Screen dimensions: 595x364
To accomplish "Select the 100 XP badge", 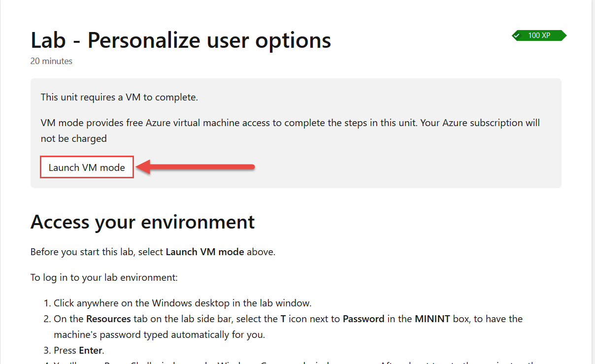I will [x=539, y=35].
